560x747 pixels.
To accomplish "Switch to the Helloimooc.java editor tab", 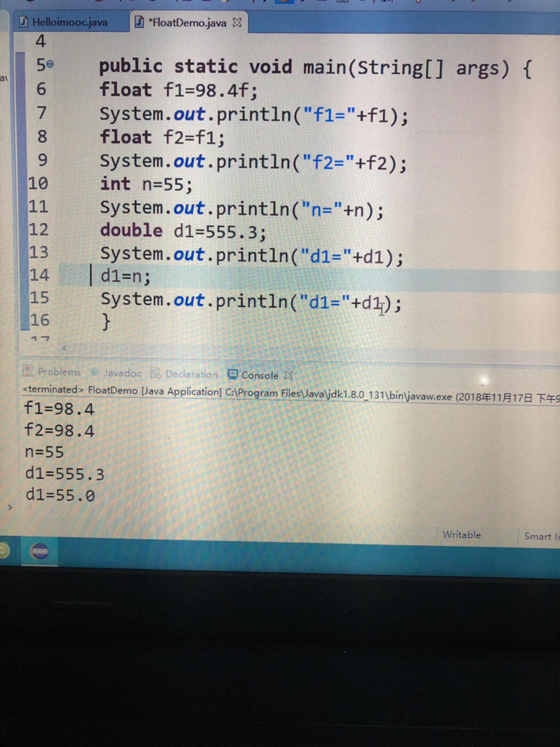I will point(63,22).
